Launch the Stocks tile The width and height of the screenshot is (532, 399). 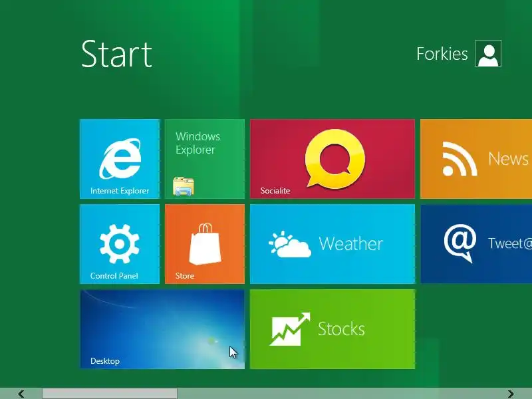[332, 329]
